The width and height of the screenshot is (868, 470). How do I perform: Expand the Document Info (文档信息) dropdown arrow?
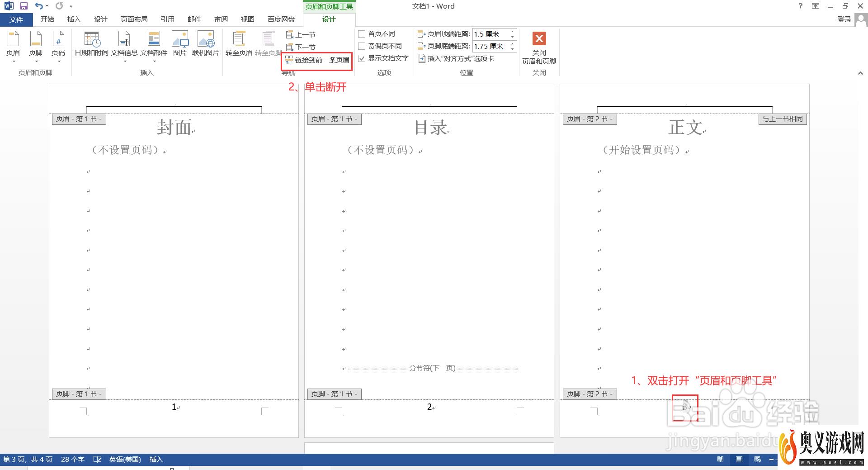tap(124, 61)
